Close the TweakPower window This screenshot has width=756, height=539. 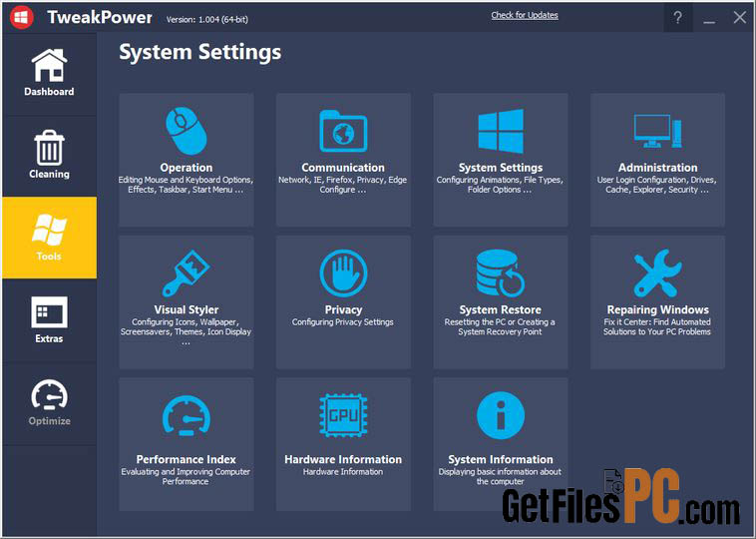pyautogui.click(x=740, y=18)
